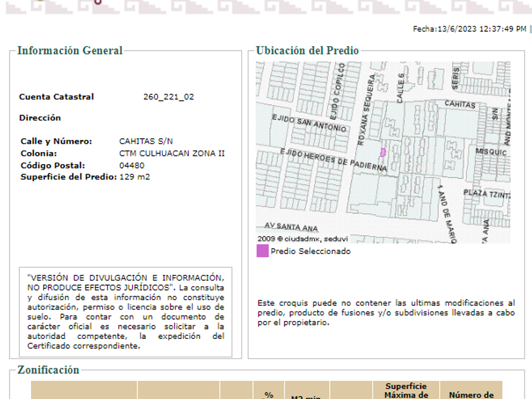Screen dimensions: 532x399
Task: Click the MISQUIC street label on the map
Action: click(x=491, y=152)
